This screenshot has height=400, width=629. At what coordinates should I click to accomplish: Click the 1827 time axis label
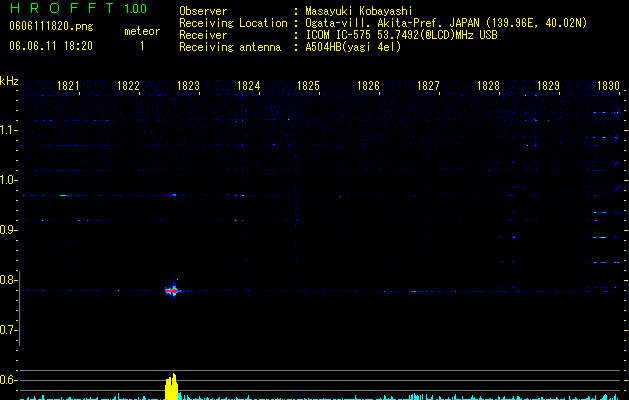click(x=428, y=86)
